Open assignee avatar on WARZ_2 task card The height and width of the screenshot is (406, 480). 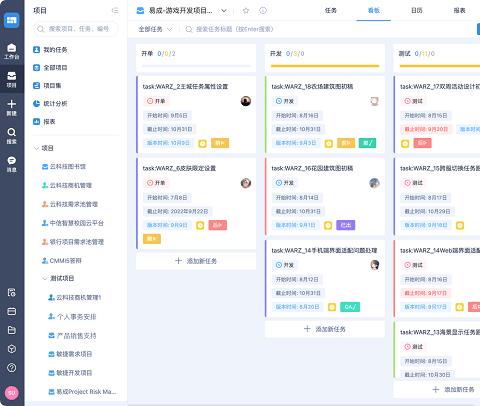coord(246,101)
